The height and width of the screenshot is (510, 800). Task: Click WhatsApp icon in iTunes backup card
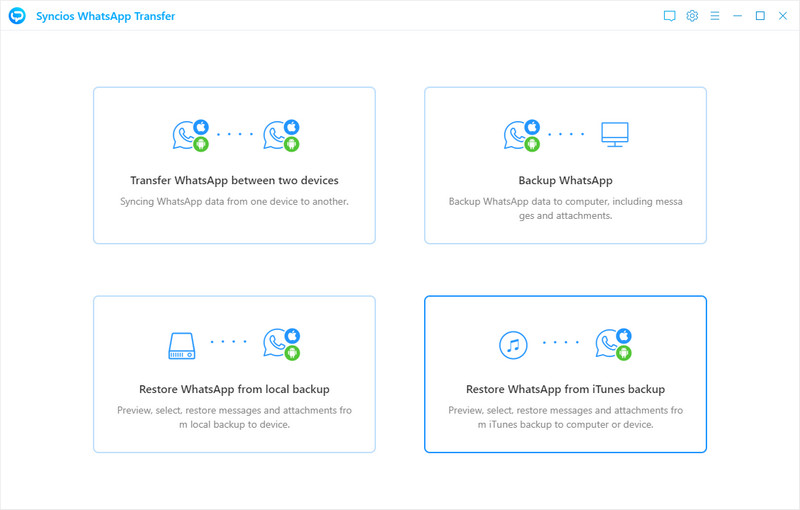(614, 344)
